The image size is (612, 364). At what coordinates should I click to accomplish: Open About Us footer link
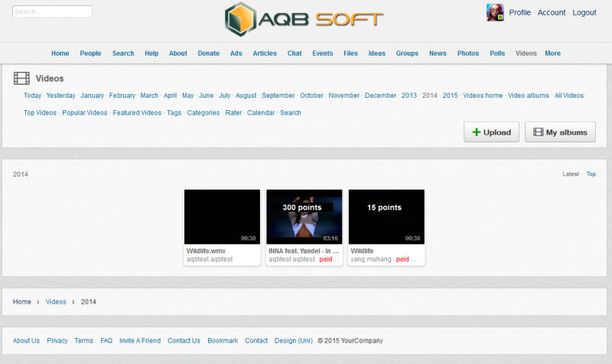click(x=26, y=340)
